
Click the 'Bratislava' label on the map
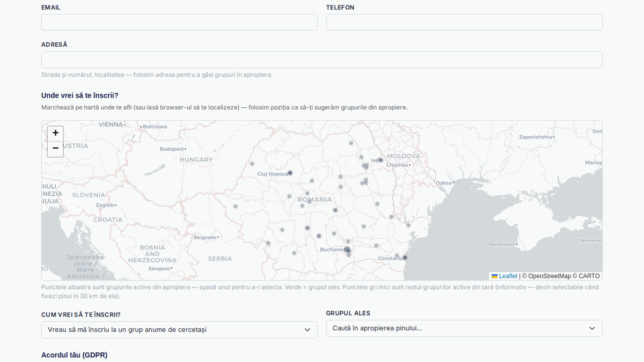click(155, 127)
